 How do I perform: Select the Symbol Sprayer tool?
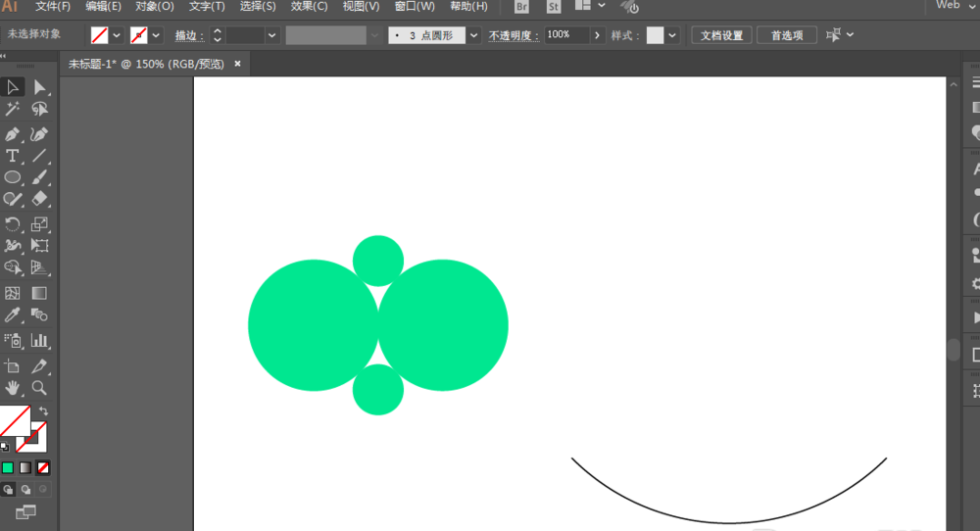click(x=13, y=341)
